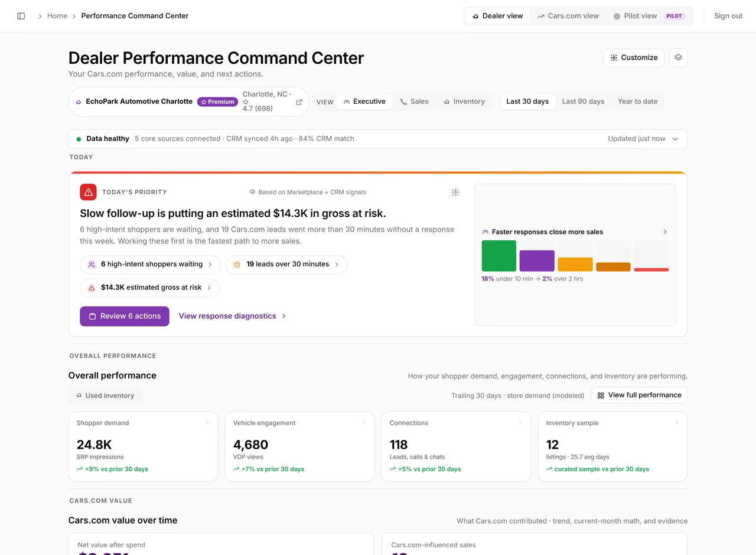The height and width of the screenshot is (555, 756).
Task: Select the Inventory view tab
Action: click(464, 102)
